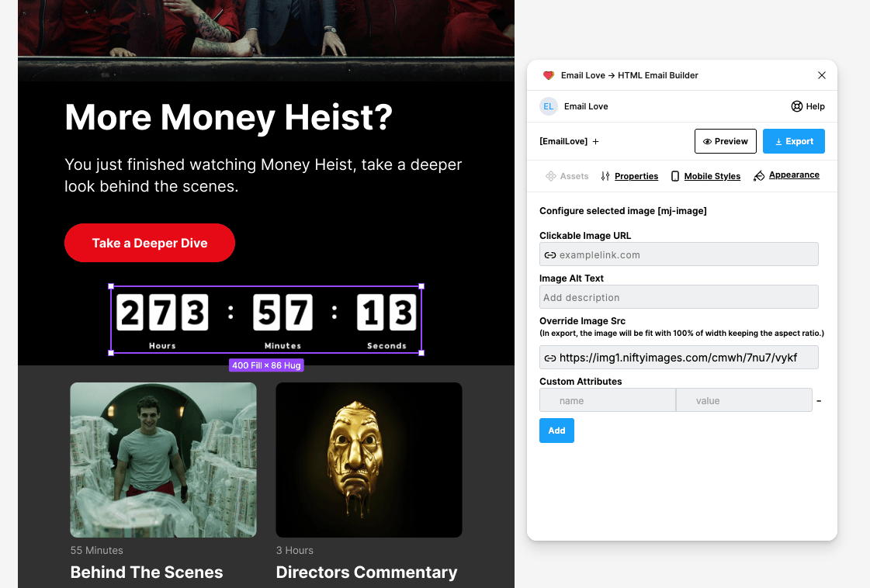Click the gold mask Directors Commentary thumbnail

369,460
